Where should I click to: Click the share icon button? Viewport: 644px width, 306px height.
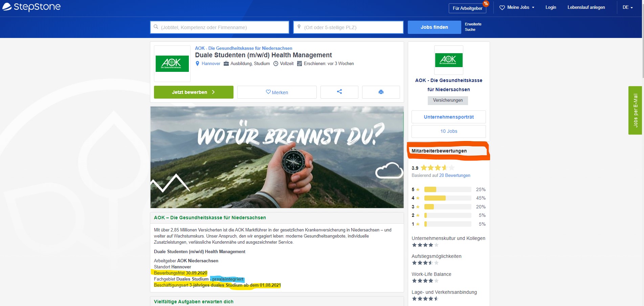[x=339, y=92]
